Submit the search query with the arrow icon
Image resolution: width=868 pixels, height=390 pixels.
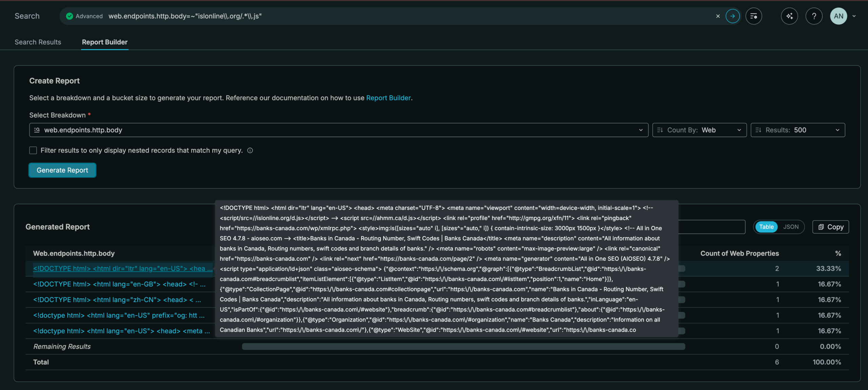click(733, 16)
